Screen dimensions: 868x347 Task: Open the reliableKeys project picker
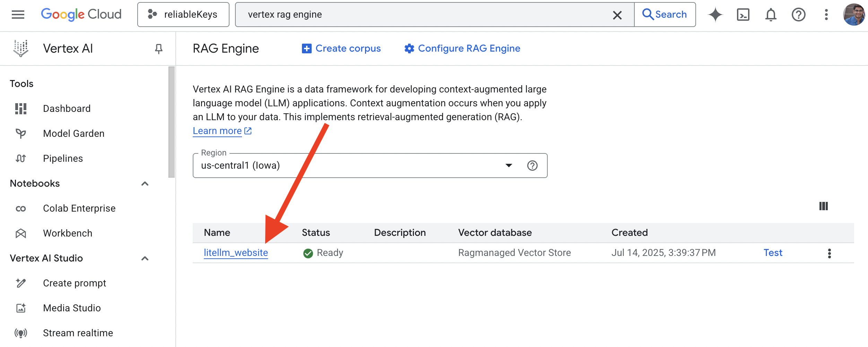pyautogui.click(x=183, y=15)
